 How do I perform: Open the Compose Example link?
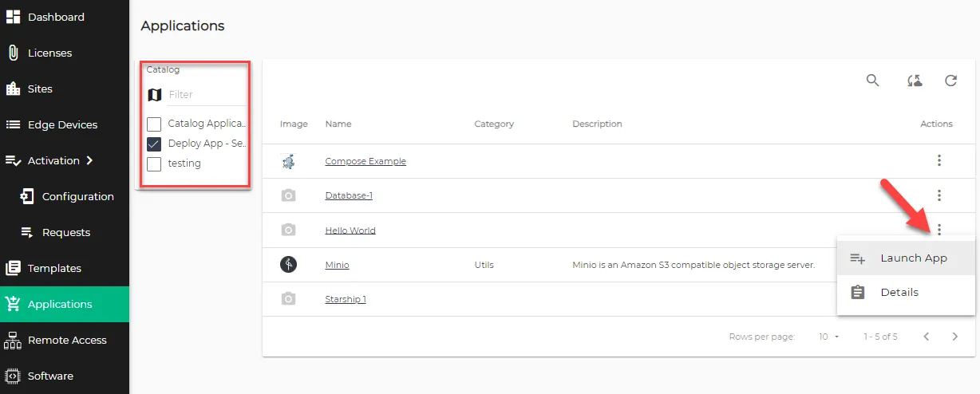(366, 161)
